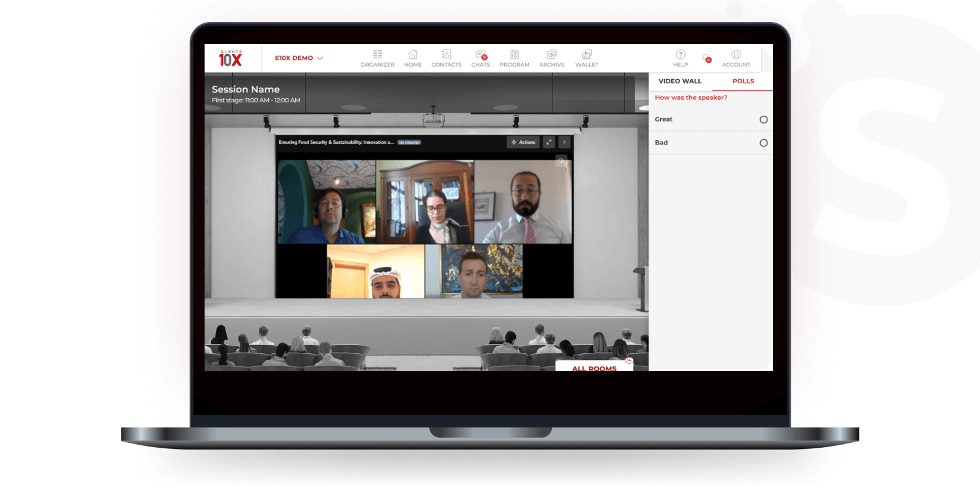Open the notifications bell
This screenshot has width=980, height=490.
pos(707,58)
